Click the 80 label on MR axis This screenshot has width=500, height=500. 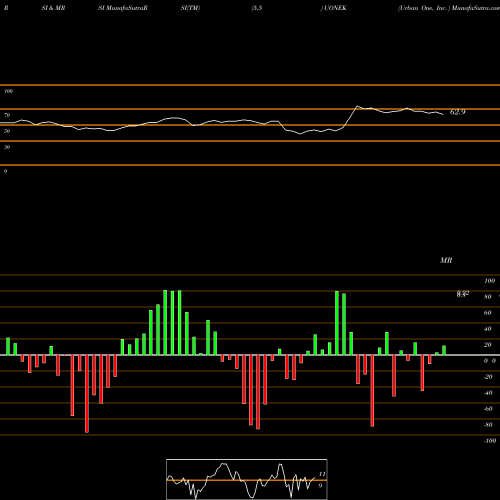[488, 297]
